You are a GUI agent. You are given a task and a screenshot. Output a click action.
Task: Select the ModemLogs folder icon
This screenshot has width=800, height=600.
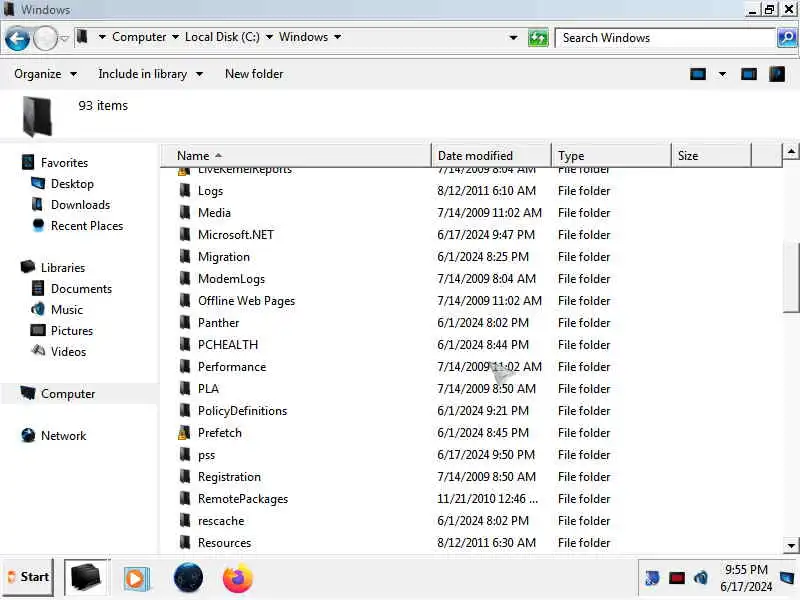[x=185, y=278]
